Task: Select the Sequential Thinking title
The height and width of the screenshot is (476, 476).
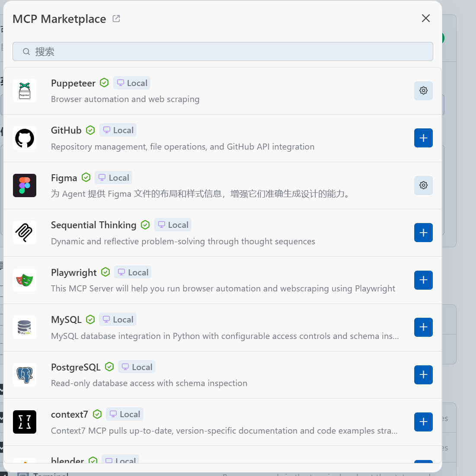Action: point(93,225)
